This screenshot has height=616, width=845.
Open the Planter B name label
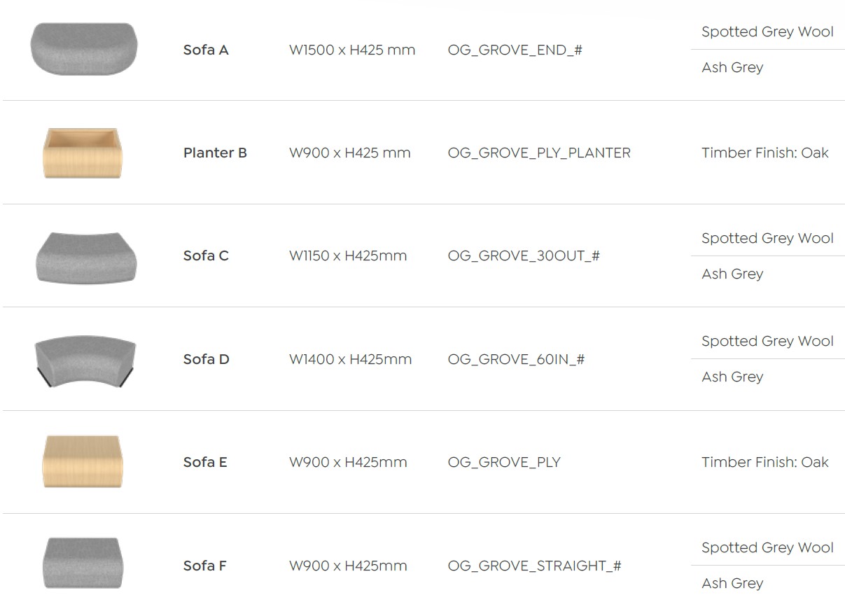click(215, 153)
